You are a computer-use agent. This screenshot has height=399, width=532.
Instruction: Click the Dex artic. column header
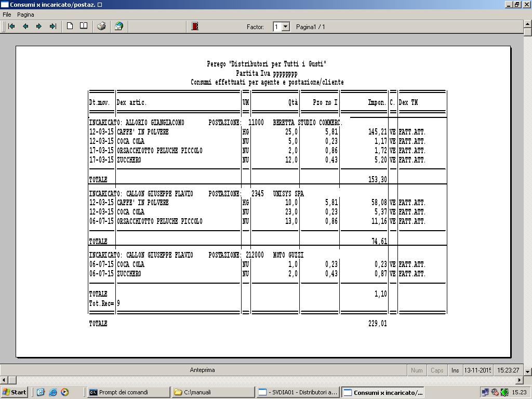tap(131, 102)
